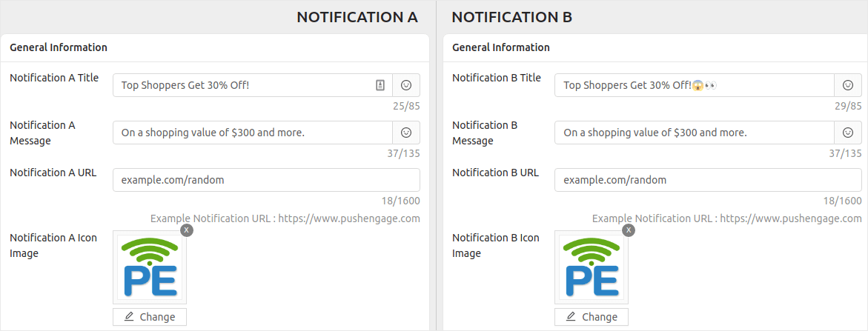Open emoji picker for Notification B Title
The height and width of the screenshot is (331, 868).
[x=847, y=85]
